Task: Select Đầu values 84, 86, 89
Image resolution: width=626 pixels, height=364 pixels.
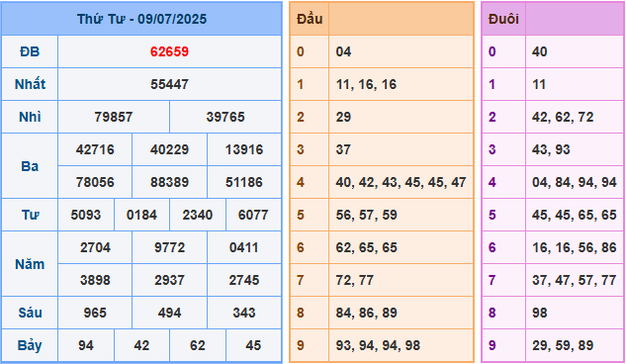Action: click(x=367, y=313)
